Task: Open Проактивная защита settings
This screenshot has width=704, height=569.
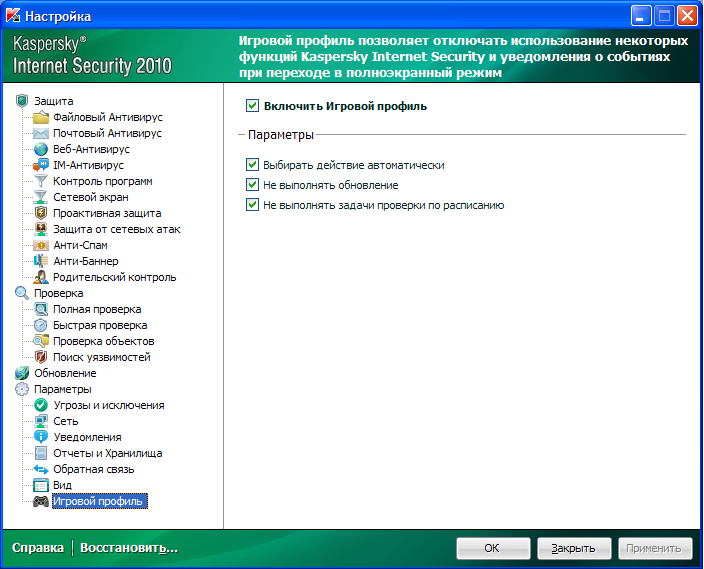Action: tap(107, 213)
